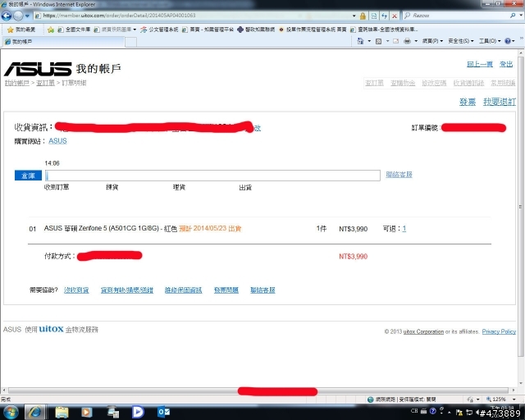
Task: Select the 我的帳戶 browser tab
Action: tap(64, 42)
